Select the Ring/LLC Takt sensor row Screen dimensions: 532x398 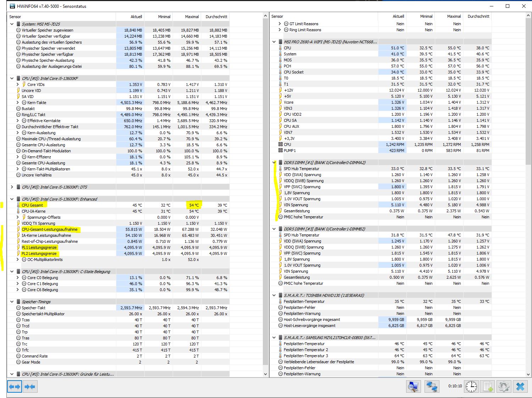click(118, 115)
